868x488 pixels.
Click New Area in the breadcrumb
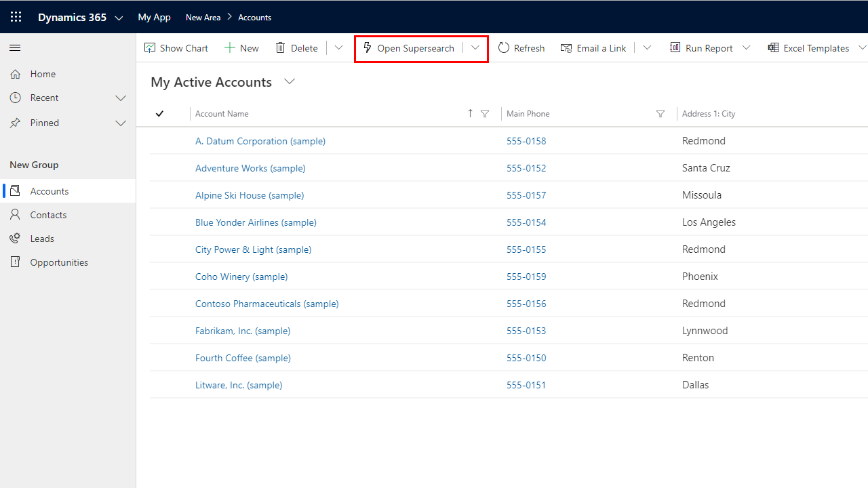click(203, 18)
